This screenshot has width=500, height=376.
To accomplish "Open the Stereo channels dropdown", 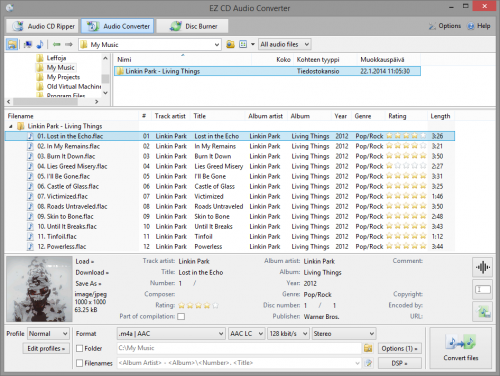I will [344, 334].
